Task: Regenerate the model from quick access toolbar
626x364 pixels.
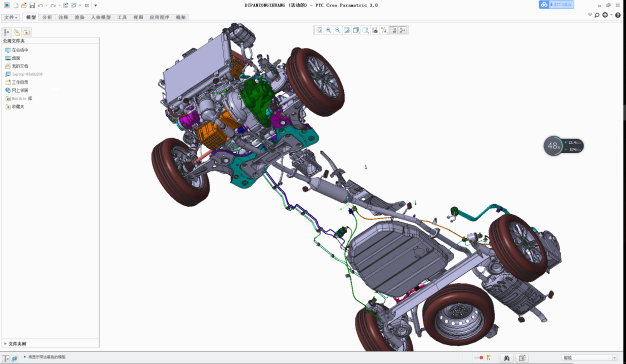Action: coord(65,6)
